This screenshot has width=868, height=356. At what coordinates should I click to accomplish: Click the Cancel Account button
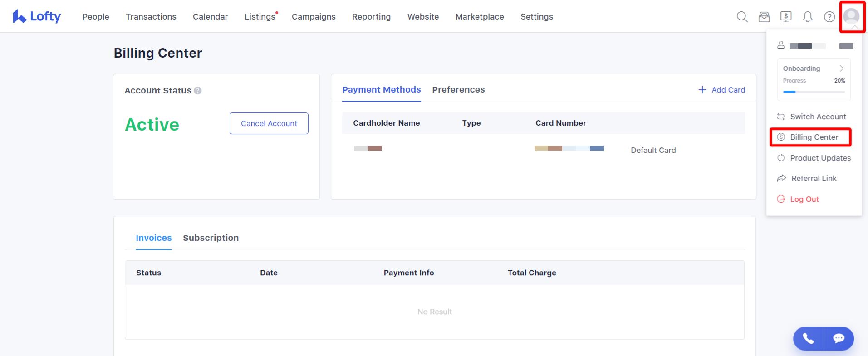[x=269, y=123]
